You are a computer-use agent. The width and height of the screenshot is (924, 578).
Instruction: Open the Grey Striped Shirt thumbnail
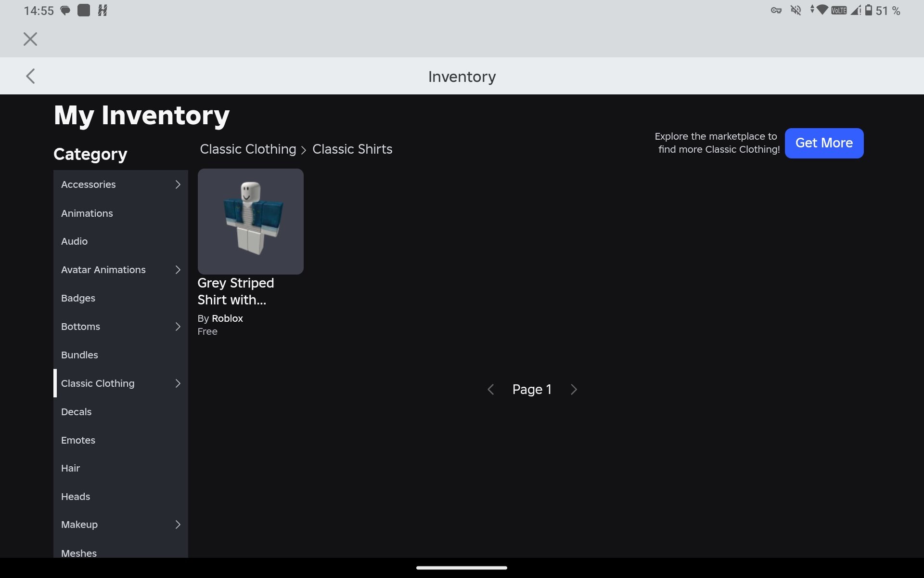tap(250, 222)
